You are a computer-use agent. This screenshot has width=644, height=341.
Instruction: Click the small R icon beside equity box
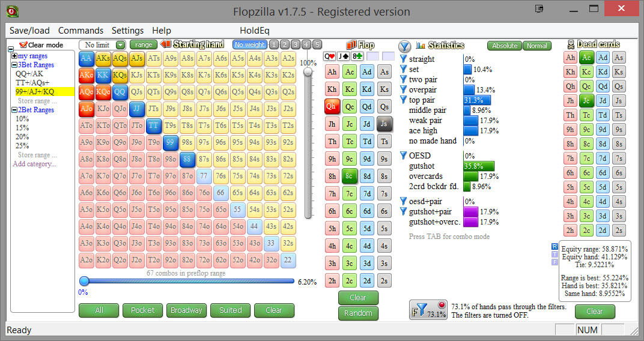(x=554, y=247)
